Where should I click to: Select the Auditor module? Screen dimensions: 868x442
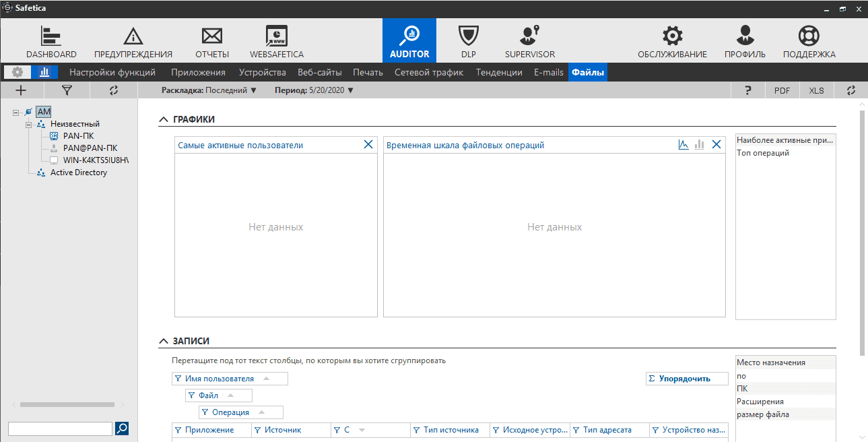tap(409, 40)
